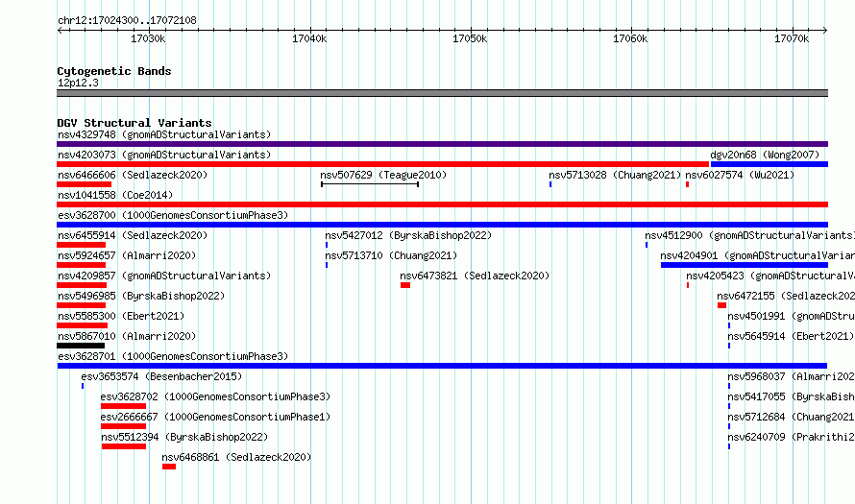Select the red esv3628702 variant bar

(123, 406)
